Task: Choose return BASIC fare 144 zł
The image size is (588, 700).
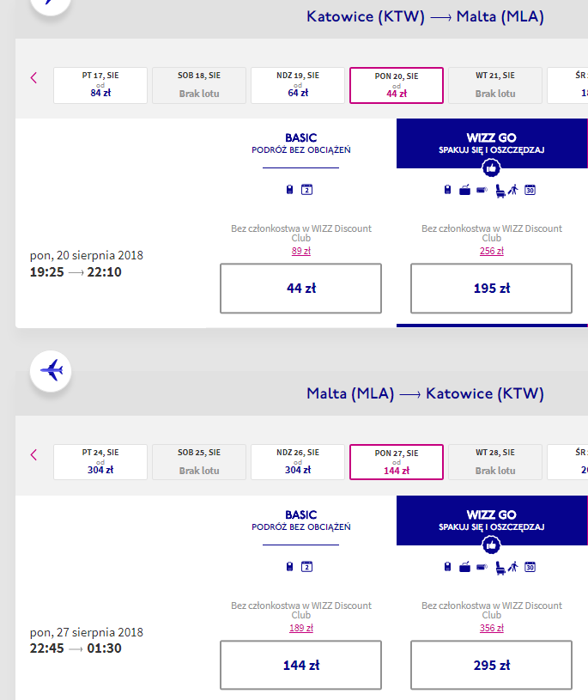Action: point(300,665)
